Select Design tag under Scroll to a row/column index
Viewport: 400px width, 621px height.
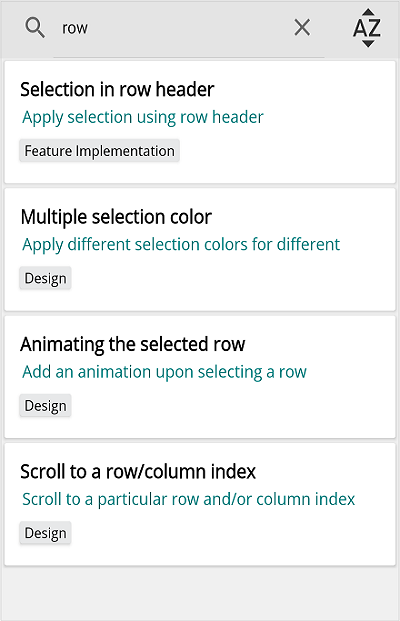45,533
